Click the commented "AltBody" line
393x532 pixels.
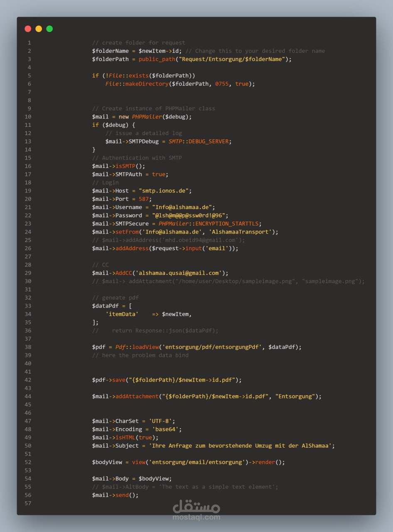click(x=185, y=487)
